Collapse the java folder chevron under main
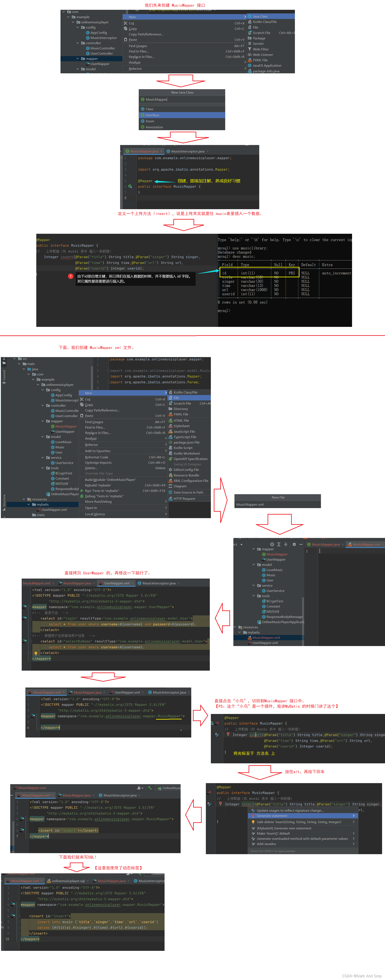Viewport: 385px width, 980px height. [x=24, y=369]
